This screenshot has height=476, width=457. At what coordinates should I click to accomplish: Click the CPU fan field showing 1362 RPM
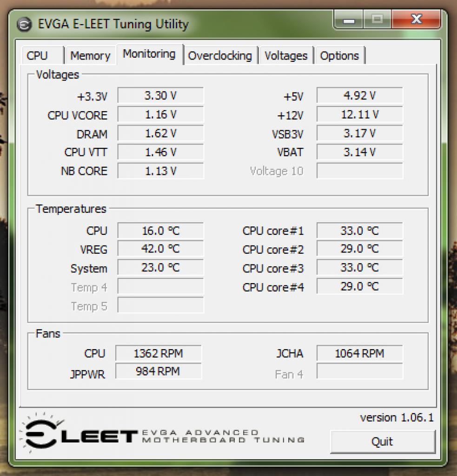(159, 353)
